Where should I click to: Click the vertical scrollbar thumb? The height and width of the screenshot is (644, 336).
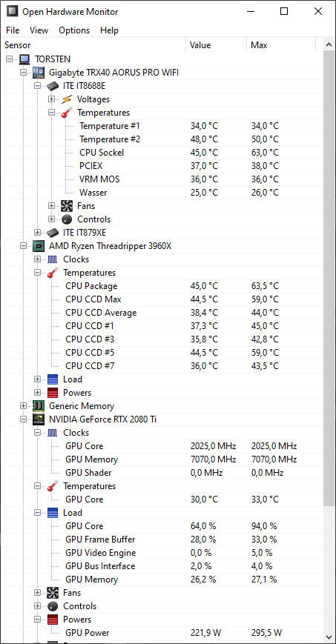329,278
